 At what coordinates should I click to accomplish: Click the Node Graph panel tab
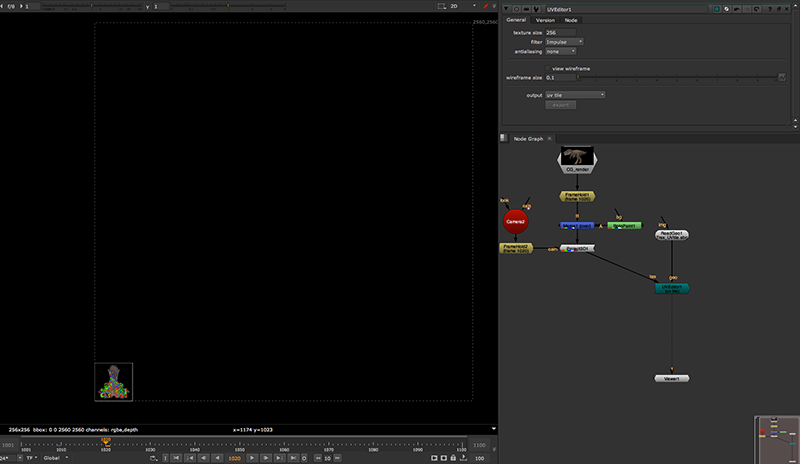click(x=528, y=138)
